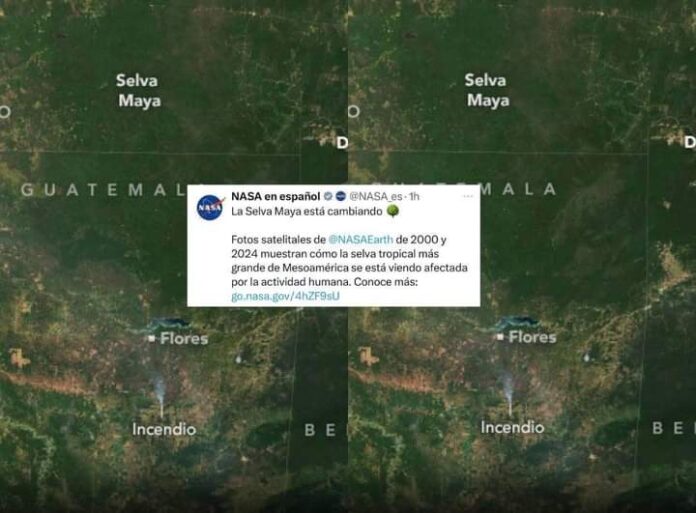Open the tweet's three-dot more menu
Image resolution: width=696 pixels, height=513 pixels.
point(467,196)
